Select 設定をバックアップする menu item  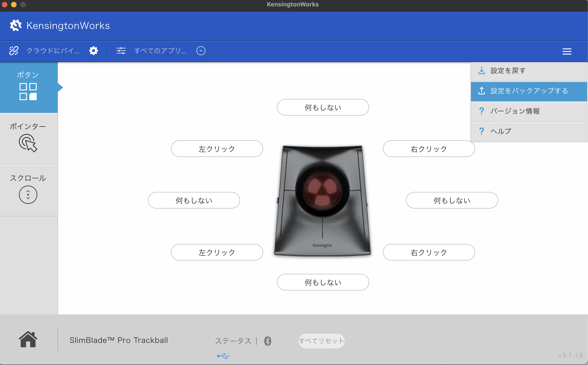529,91
